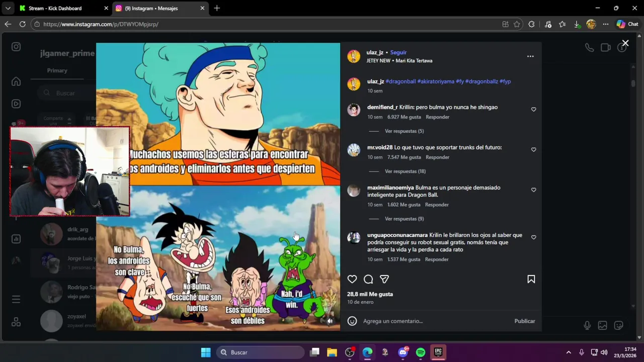Like mr.void28's comment
Image resolution: width=644 pixels, height=362 pixels.
click(534, 149)
